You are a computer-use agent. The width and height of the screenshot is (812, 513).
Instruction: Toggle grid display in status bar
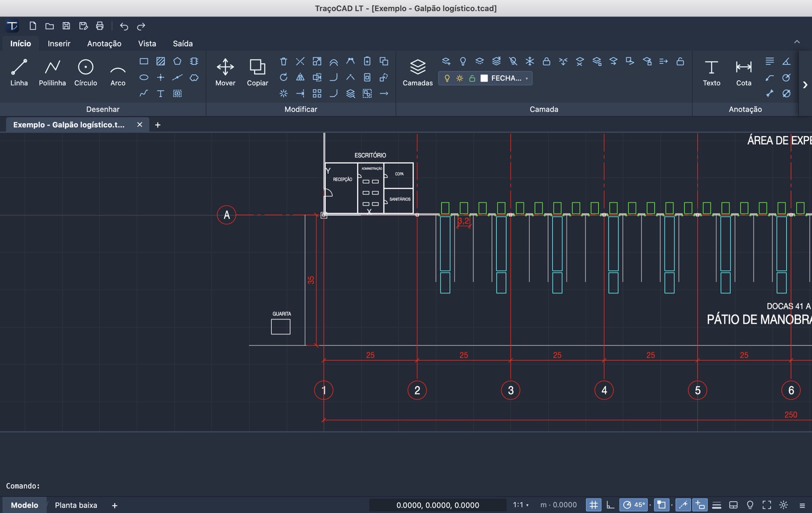pyautogui.click(x=593, y=505)
